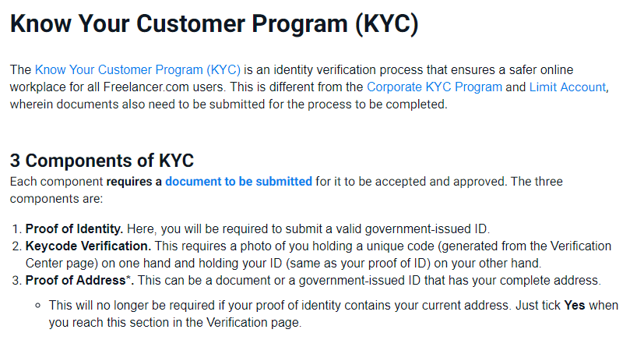644x340 pixels.
Task: Click the main 'Know Your Customer Program (KYC)' heading
Action: coord(214,23)
